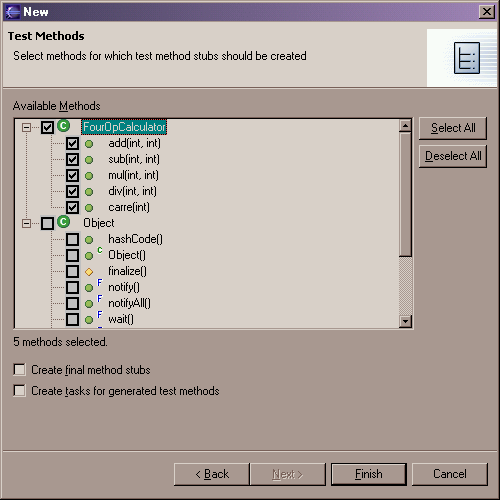Click the Finish button
The width and height of the screenshot is (500, 500).
(x=369, y=474)
